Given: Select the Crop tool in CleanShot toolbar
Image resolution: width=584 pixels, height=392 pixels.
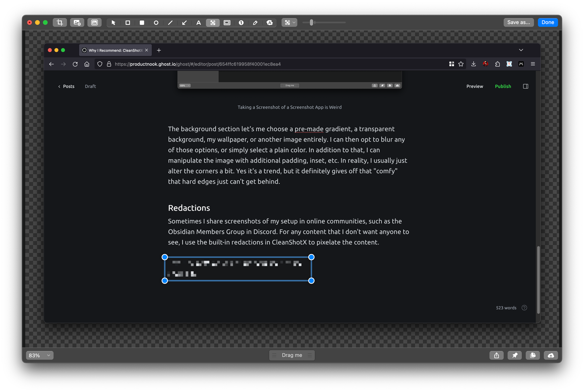Looking at the screenshot, I should point(60,22).
